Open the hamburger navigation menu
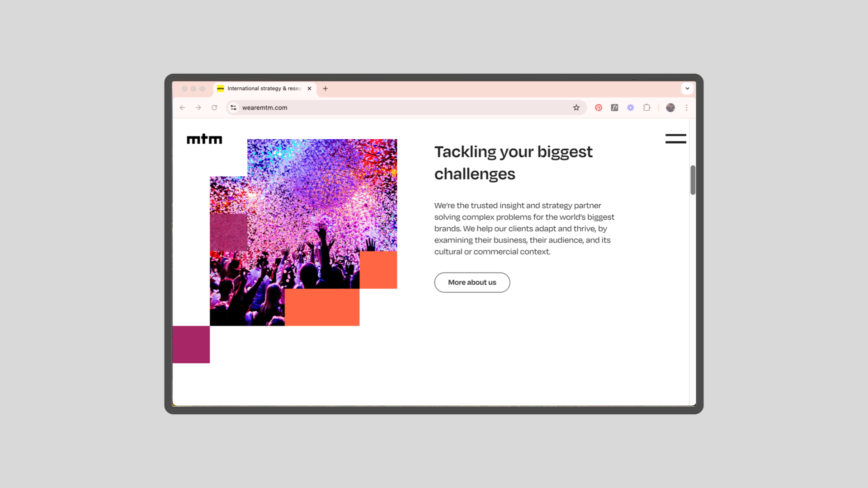868x488 pixels. point(675,139)
